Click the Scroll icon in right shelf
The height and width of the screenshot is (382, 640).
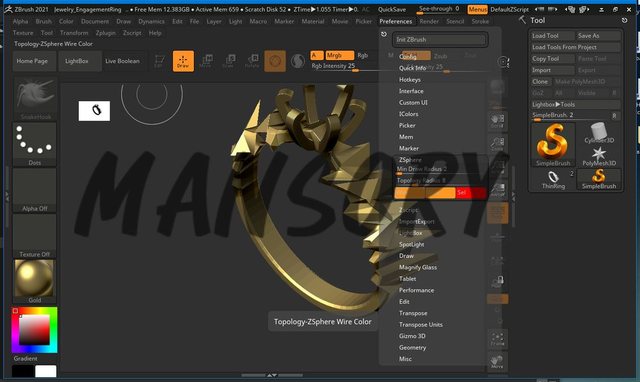(x=498, y=121)
